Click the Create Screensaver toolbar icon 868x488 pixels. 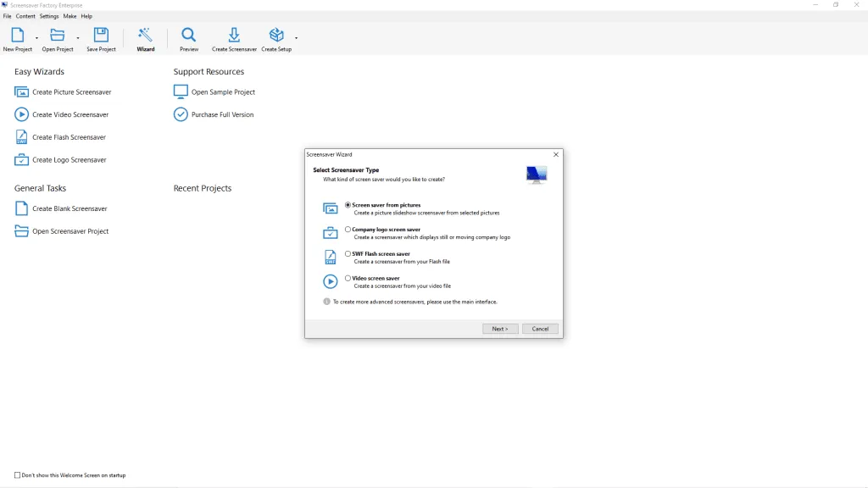coord(234,36)
